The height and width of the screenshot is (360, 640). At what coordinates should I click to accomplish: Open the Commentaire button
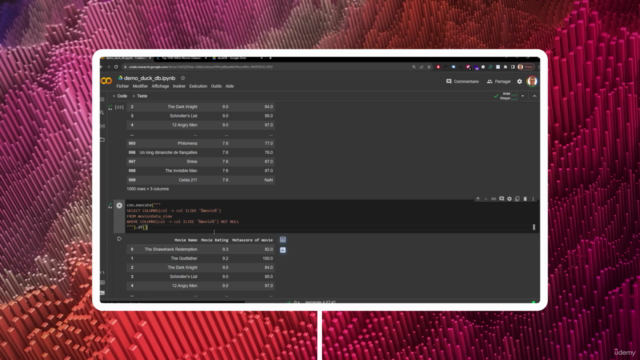pos(462,82)
